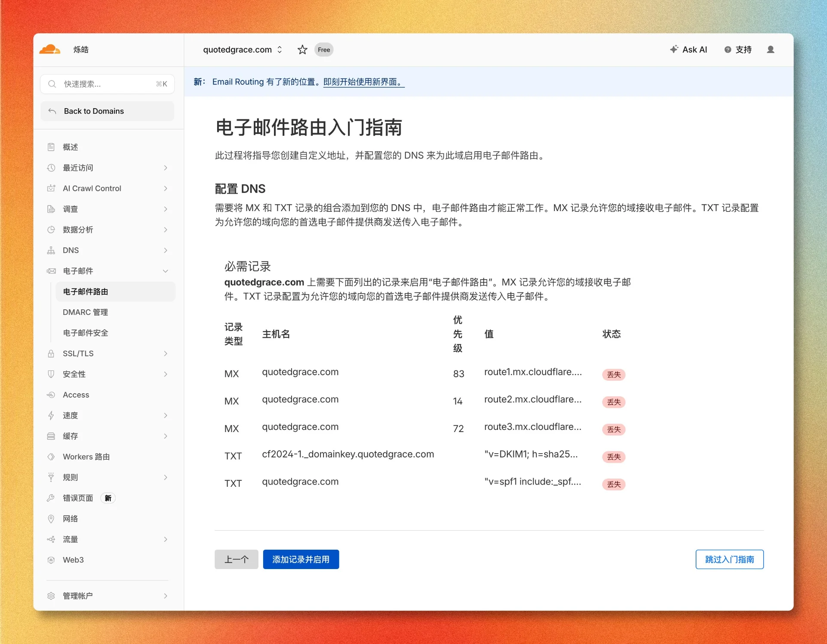The height and width of the screenshot is (644, 827).
Task: Click the Workers 路由 diamond icon
Action: 51,457
